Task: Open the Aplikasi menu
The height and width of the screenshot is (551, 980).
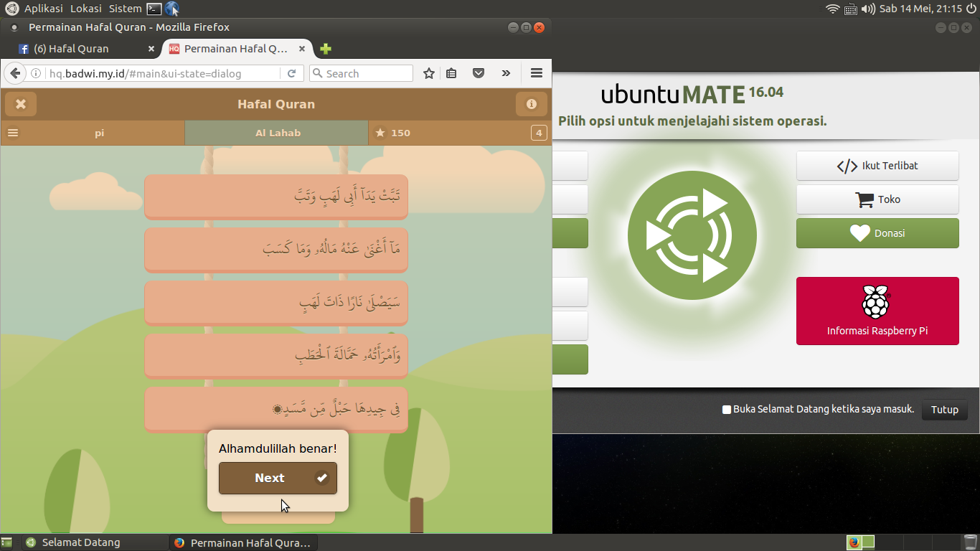Action: tap(44, 9)
